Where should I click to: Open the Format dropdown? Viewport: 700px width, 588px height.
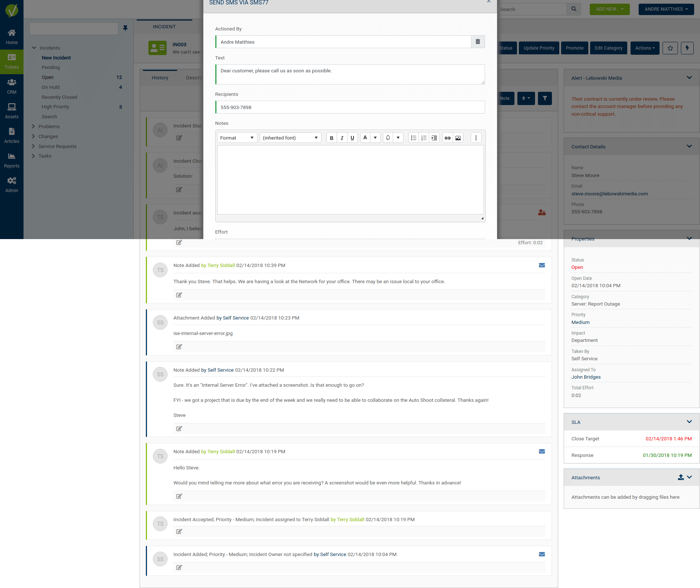click(237, 138)
